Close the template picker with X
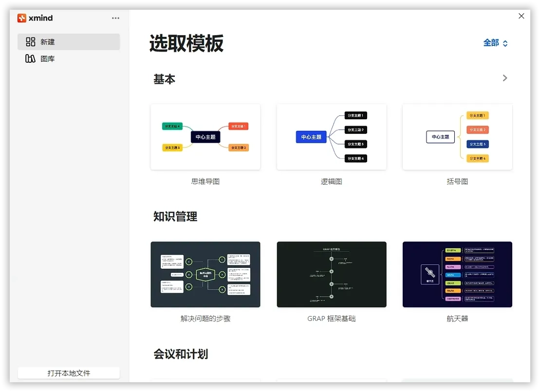This screenshot has width=540, height=392. point(521,16)
